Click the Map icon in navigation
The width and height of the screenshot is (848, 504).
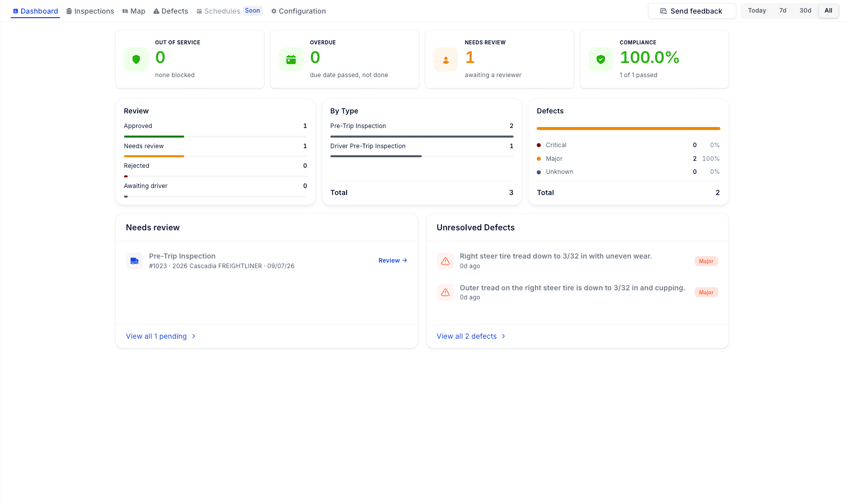point(125,11)
